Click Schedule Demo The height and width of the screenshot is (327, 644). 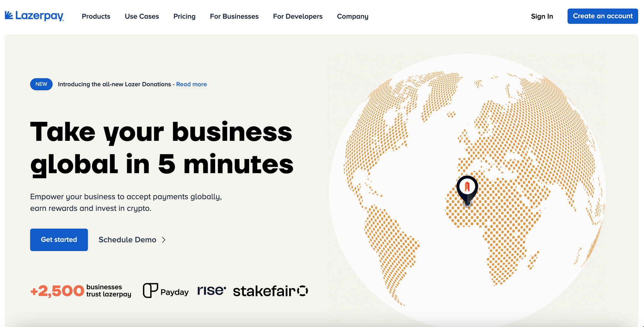coord(127,240)
